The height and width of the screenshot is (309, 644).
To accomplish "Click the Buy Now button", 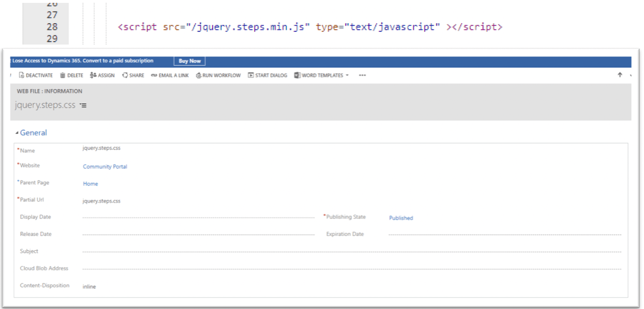I will [189, 61].
